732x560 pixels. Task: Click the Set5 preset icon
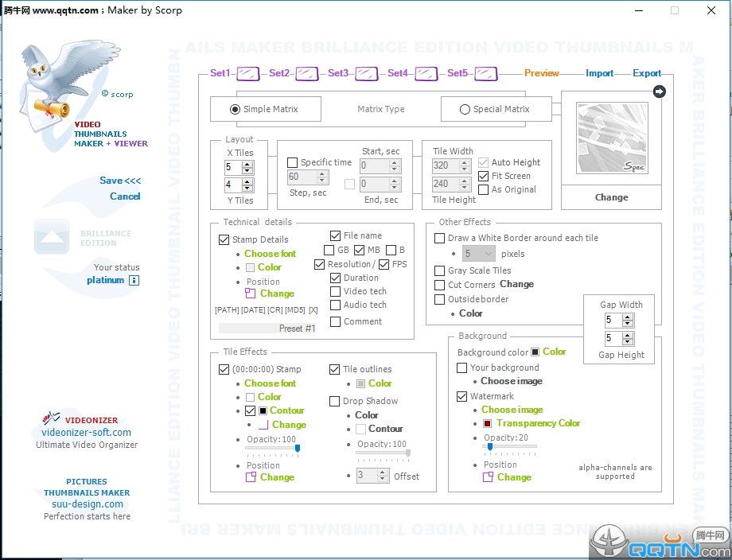(486, 73)
